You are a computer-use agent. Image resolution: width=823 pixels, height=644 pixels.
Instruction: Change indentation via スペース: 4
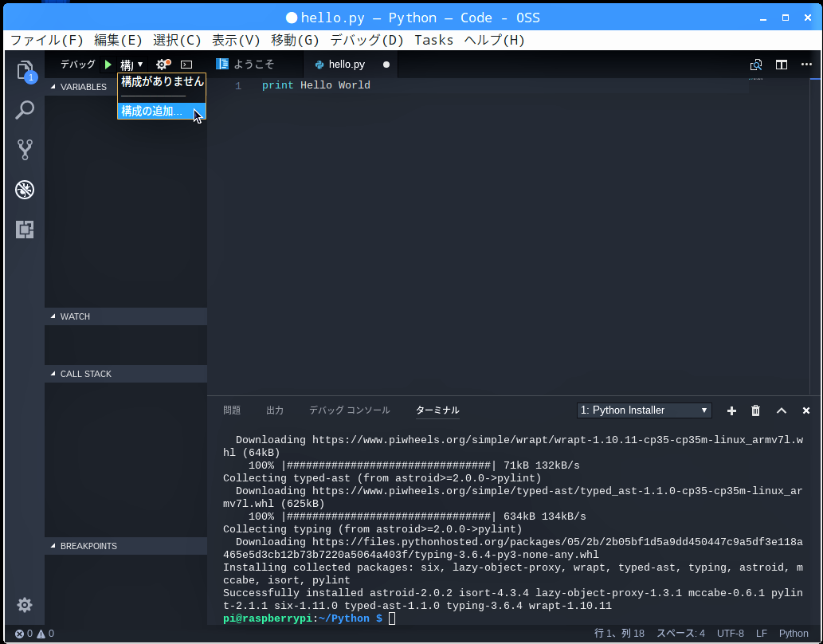680,634
